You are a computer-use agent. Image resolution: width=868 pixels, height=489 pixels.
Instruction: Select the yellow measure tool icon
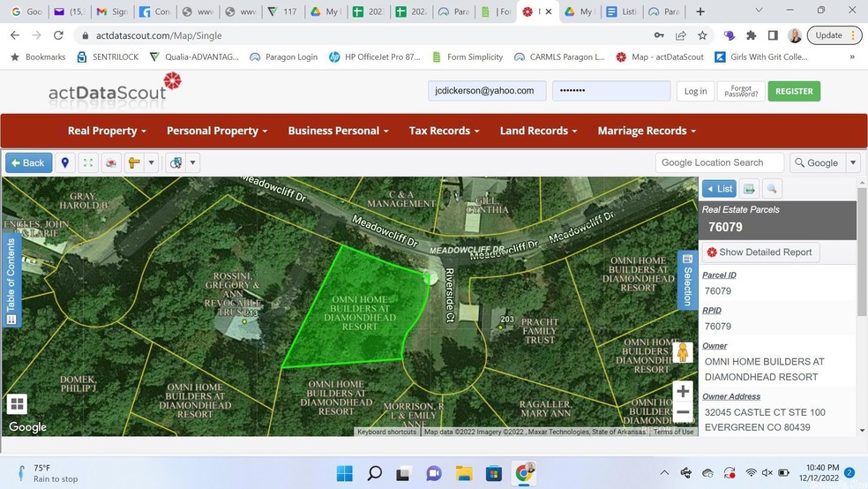coord(134,163)
